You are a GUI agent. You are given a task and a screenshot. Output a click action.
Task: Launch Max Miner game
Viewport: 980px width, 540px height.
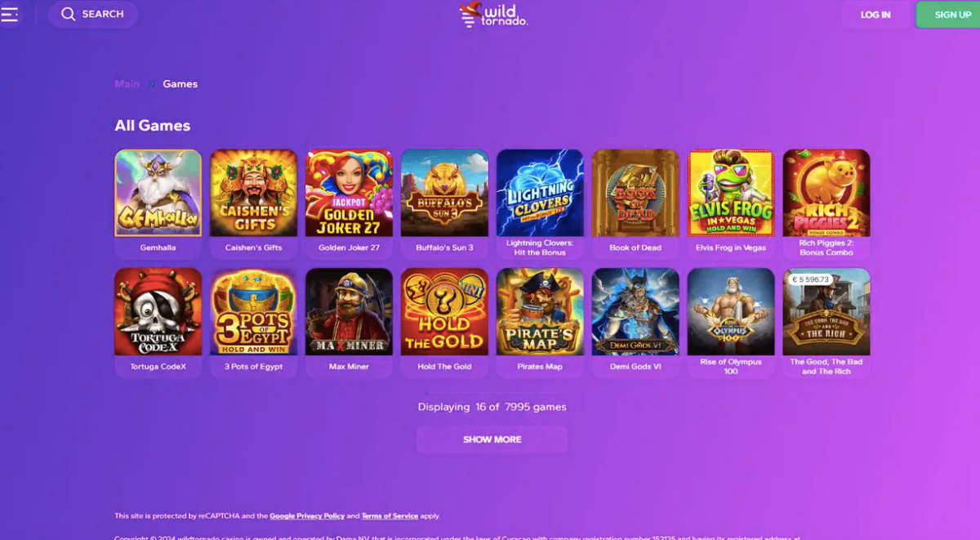coord(350,312)
